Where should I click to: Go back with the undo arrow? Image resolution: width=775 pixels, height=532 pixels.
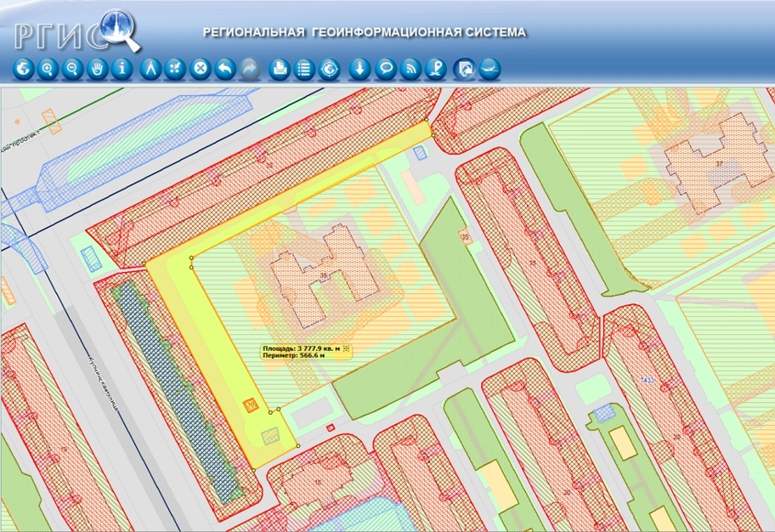tap(225, 69)
